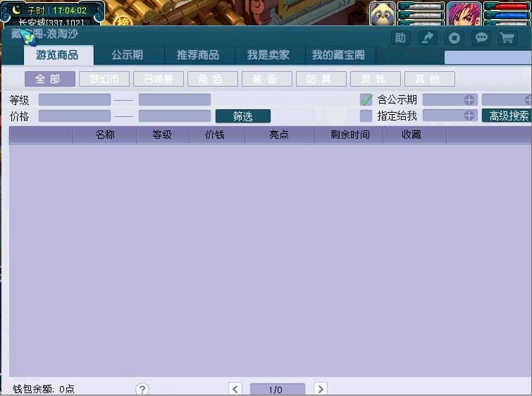Sort by the 价钱 column header
The image size is (532, 396).
point(215,135)
